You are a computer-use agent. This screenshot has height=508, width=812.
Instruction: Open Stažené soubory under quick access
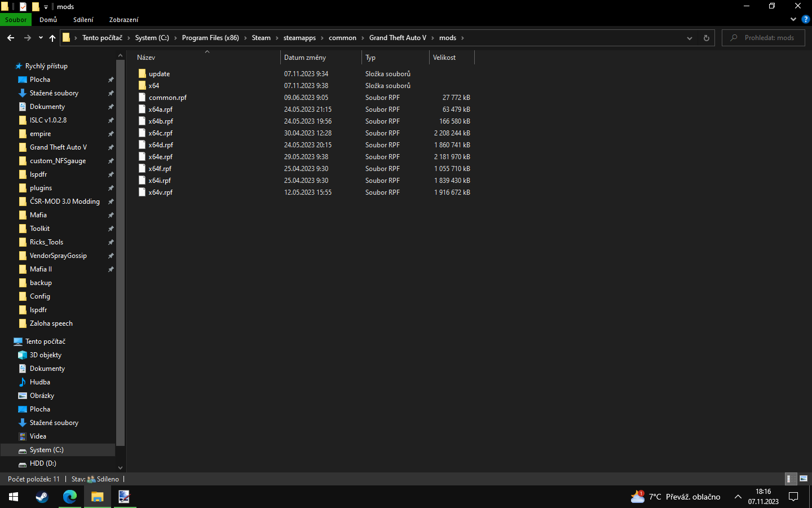[54, 93]
